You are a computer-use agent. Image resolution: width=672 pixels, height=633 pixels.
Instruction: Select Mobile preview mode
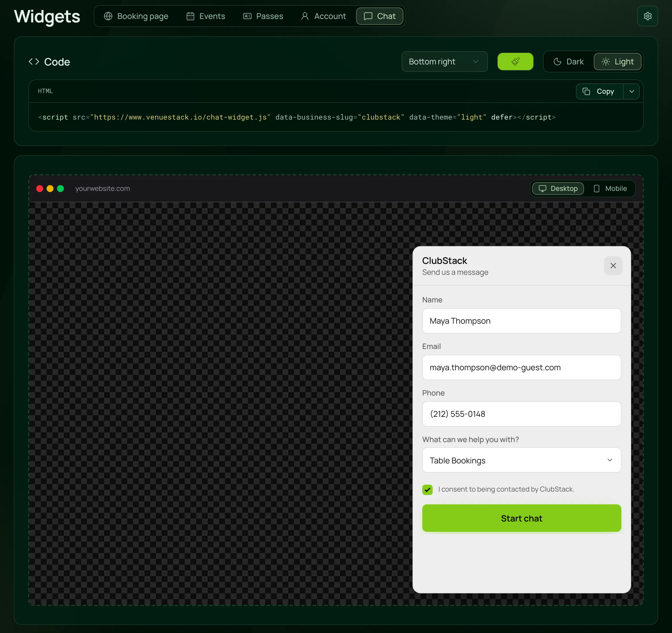coord(610,189)
